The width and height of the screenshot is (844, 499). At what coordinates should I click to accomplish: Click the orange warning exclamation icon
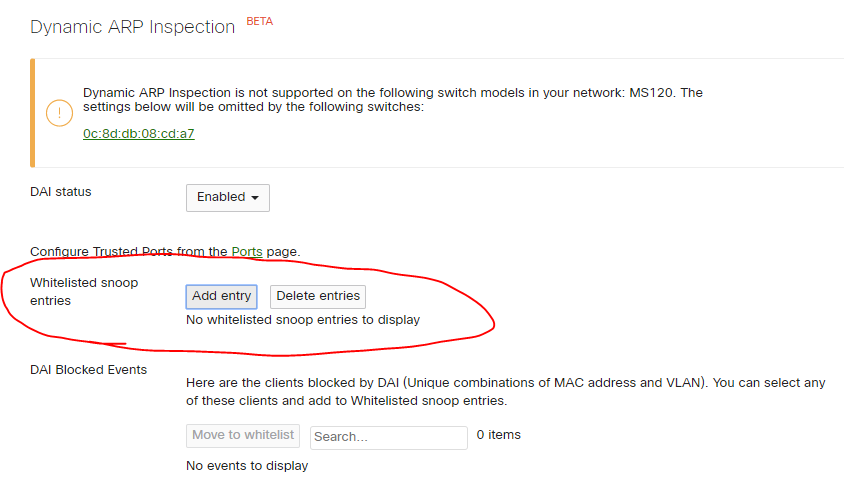59,113
